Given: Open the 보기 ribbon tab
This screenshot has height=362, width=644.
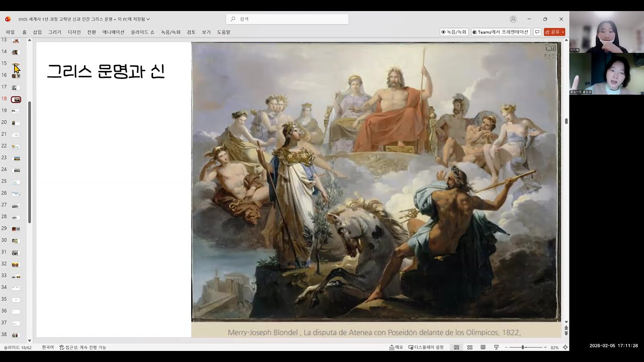Looking at the screenshot, I should point(206,32).
